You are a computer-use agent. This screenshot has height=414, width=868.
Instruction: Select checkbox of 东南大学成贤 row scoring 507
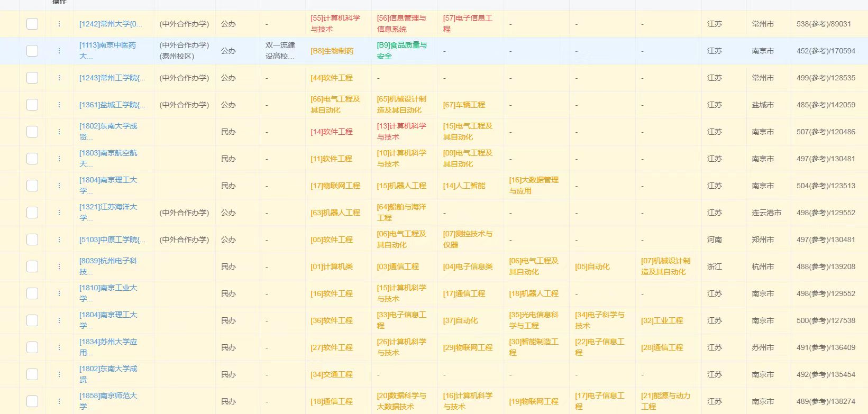pyautogui.click(x=32, y=132)
